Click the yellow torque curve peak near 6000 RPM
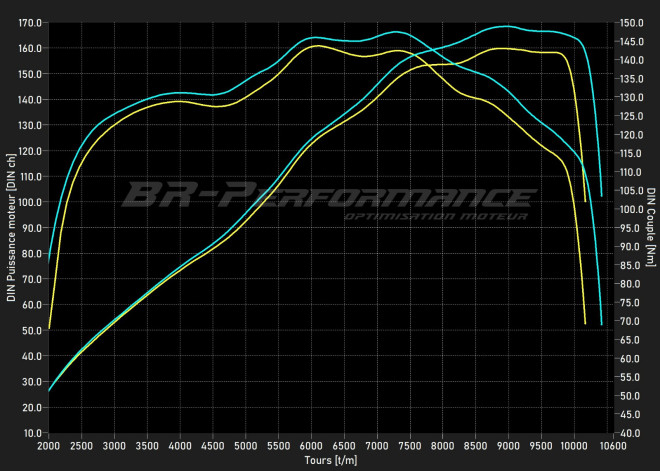This screenshot has width=660, height=471. [x=316, y=46]
